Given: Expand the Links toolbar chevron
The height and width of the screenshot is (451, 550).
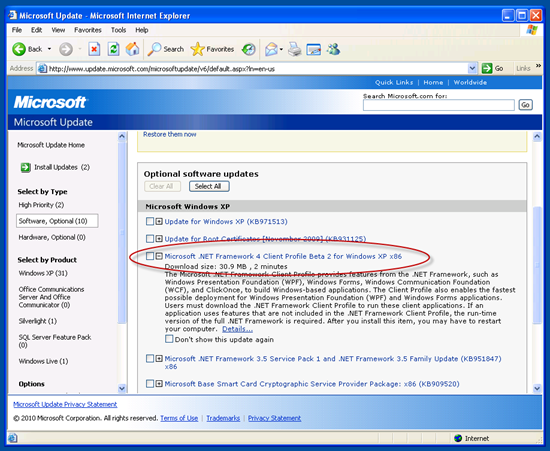Looking at the screenshot, I should (538, 66).
